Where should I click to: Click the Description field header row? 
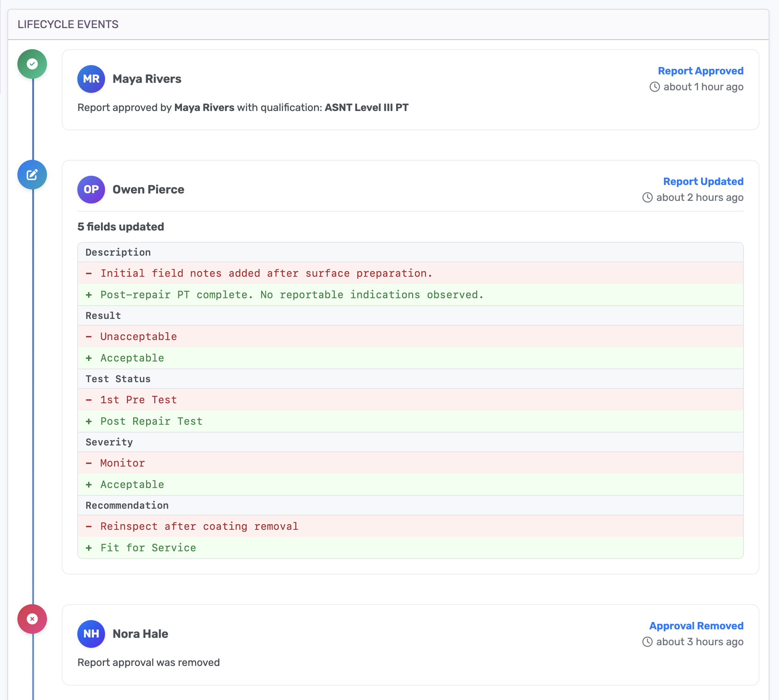tap(410, 252)
